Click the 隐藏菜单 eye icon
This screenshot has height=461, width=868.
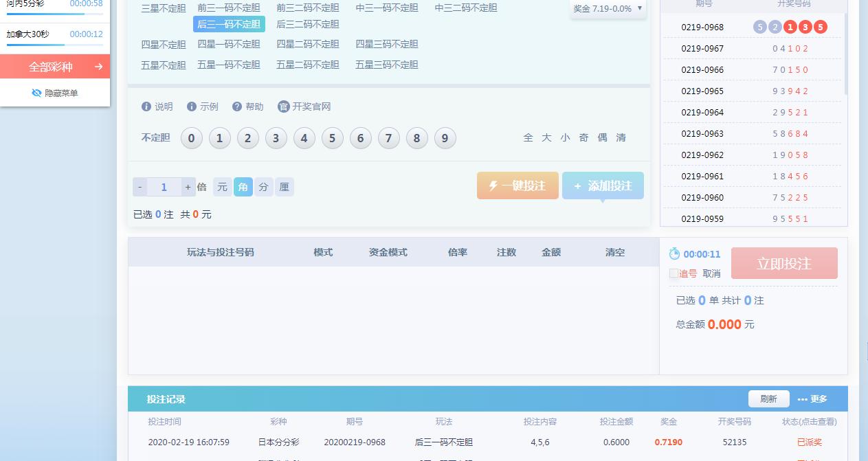[x=37, y=93]
